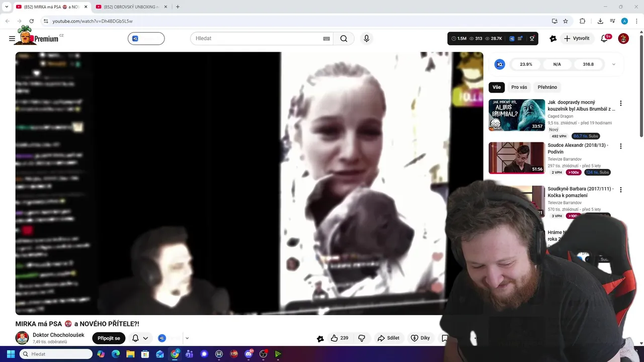Image resolution: width=644 pixels, height=362 pixels.
Task: Open the vidIQ trophy achievements icon
Action: [532, 39]
